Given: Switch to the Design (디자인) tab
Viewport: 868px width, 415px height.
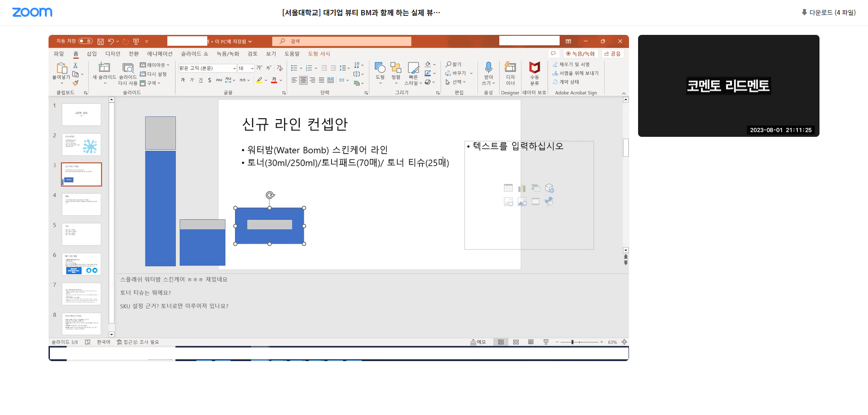Looking at the screenshot, I should point(113,53).
